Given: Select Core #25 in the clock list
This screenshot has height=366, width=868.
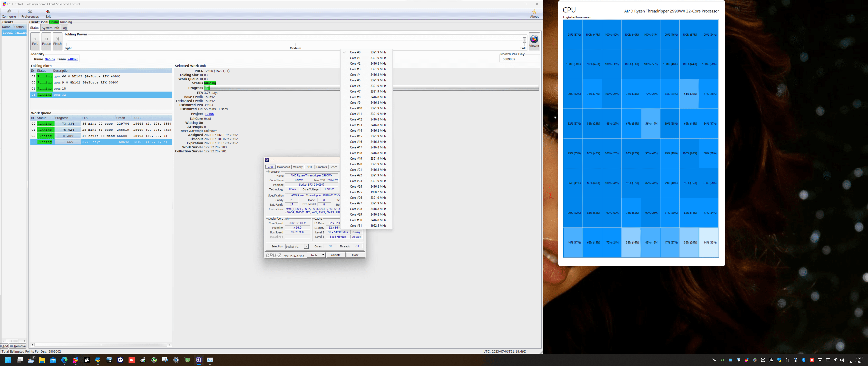Looking at the screenshot, I should tap(356, 192).
